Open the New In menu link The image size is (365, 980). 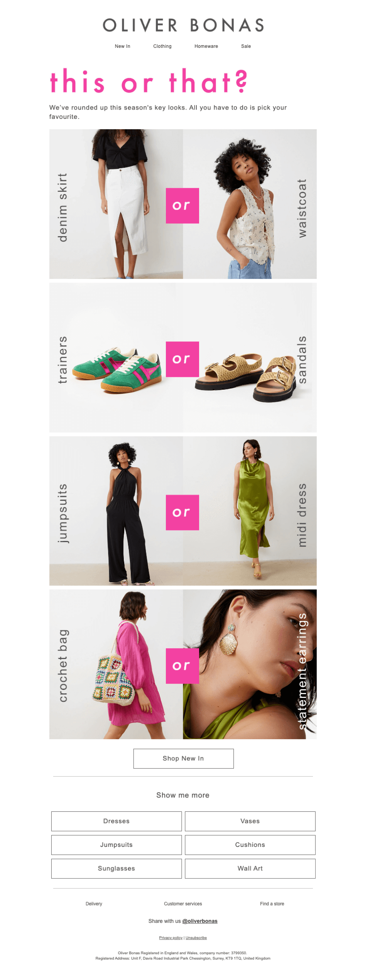click(x=122, y=46)
